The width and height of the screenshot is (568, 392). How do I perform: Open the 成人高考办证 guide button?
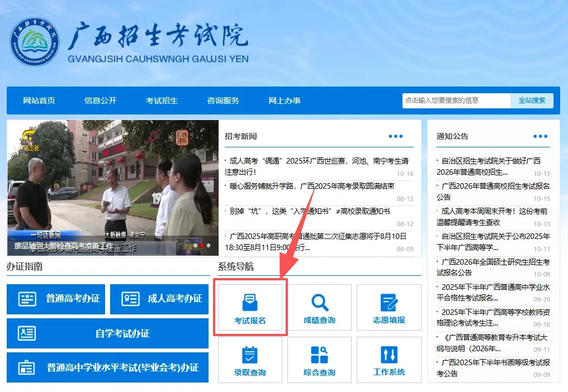[159, 299]
